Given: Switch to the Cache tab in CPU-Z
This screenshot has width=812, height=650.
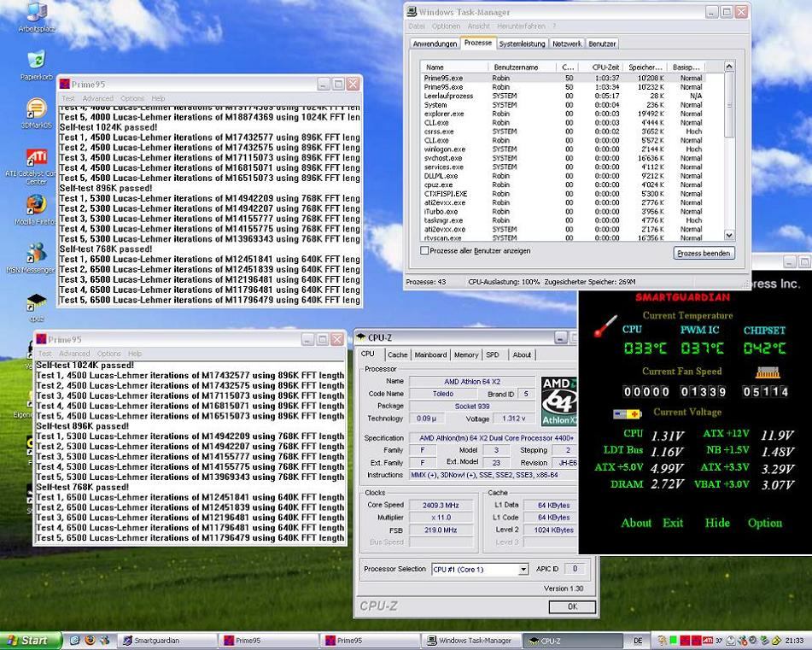Looking at the screenshot, I should tap(398, 354).
